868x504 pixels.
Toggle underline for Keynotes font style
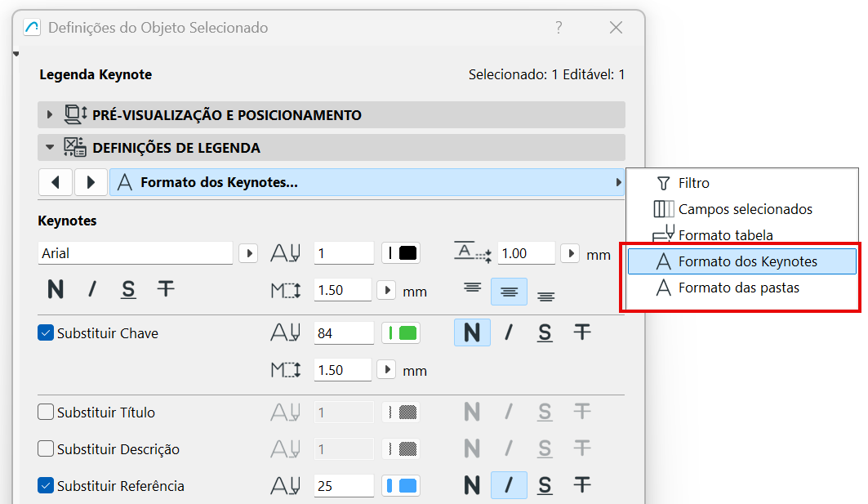(x=128, y=289)
